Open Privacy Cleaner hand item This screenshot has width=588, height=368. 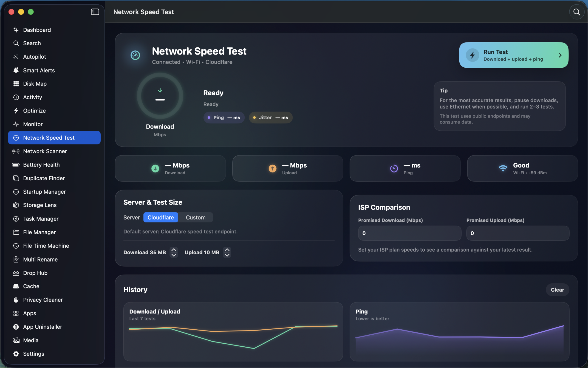click(x=54, y=300)
